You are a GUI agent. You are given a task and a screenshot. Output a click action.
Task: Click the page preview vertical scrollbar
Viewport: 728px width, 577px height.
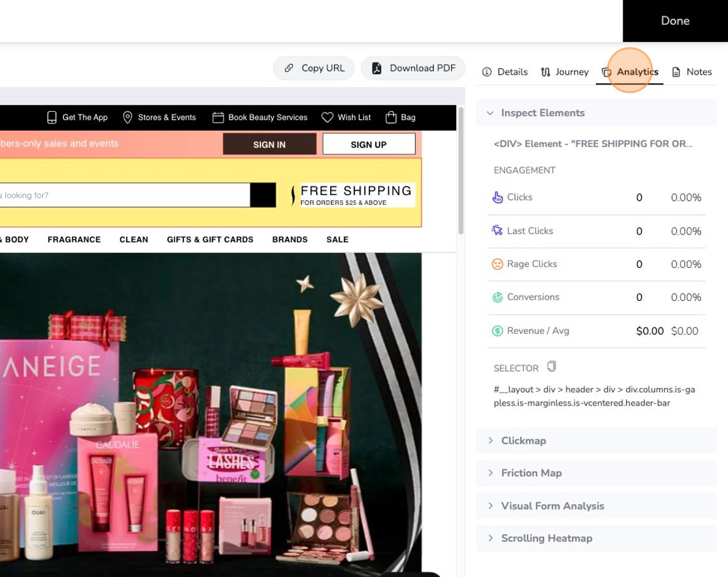point(461,171)
